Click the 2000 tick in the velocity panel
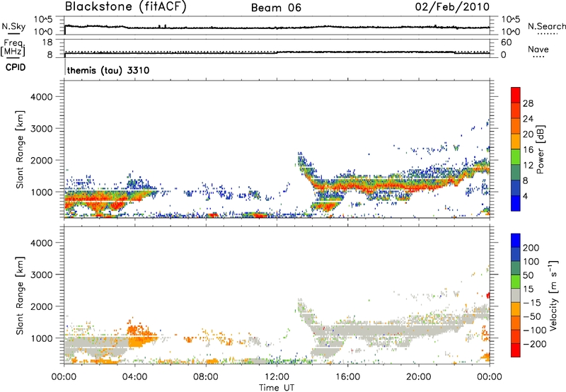 click(42, 306)
